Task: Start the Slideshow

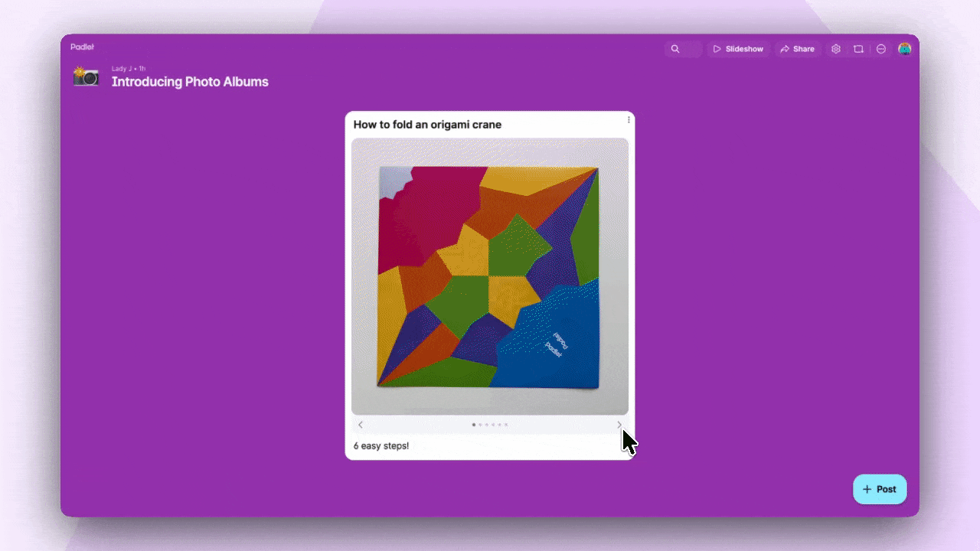Action: tap(738, 48)
